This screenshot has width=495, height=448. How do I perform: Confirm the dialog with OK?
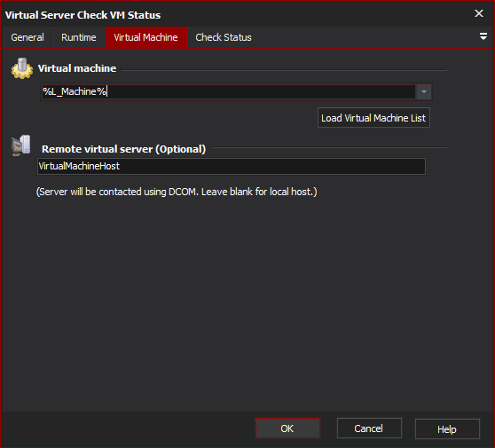pyautogui.click(x=287, y=428)
